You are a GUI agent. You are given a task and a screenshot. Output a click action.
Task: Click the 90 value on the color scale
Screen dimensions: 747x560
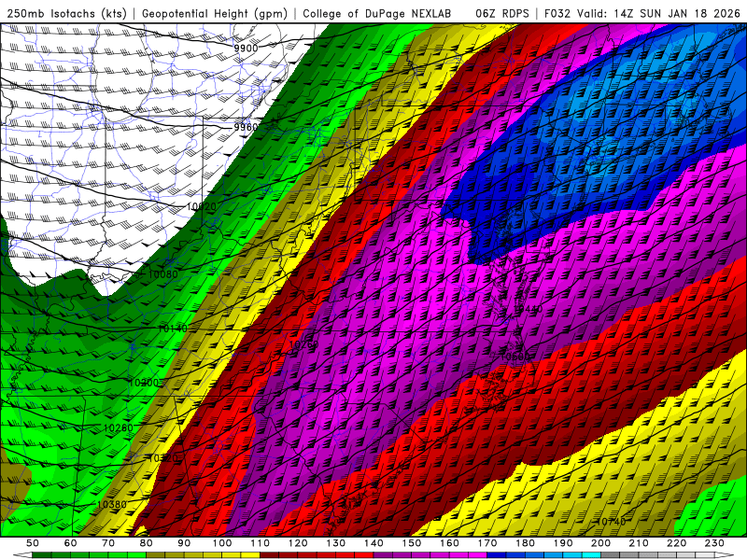[184, 543]
